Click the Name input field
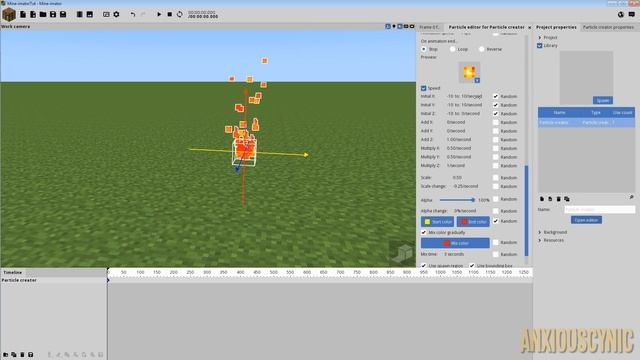Screen dimensions: 640x360 [x=600, y=209]
